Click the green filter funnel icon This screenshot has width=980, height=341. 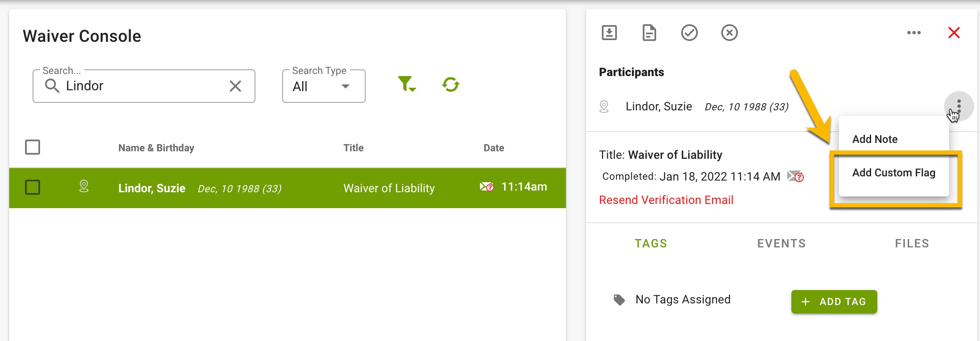click(x=407, y=84)
